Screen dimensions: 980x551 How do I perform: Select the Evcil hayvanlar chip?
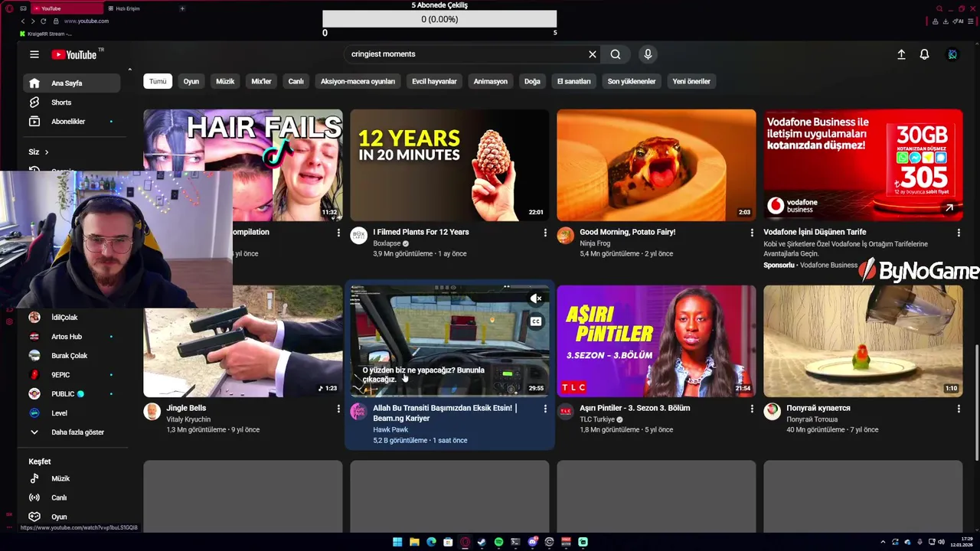pyautogui.click(x=434, y=81)
